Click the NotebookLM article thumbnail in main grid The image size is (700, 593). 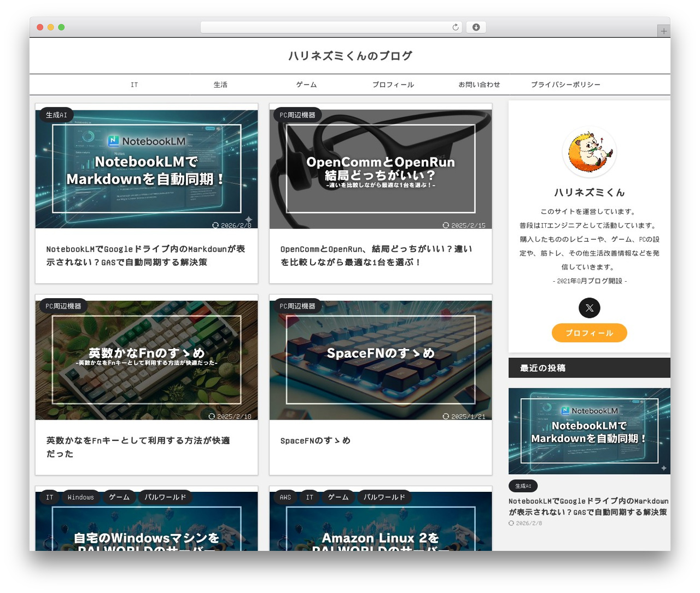click(147, 169)
